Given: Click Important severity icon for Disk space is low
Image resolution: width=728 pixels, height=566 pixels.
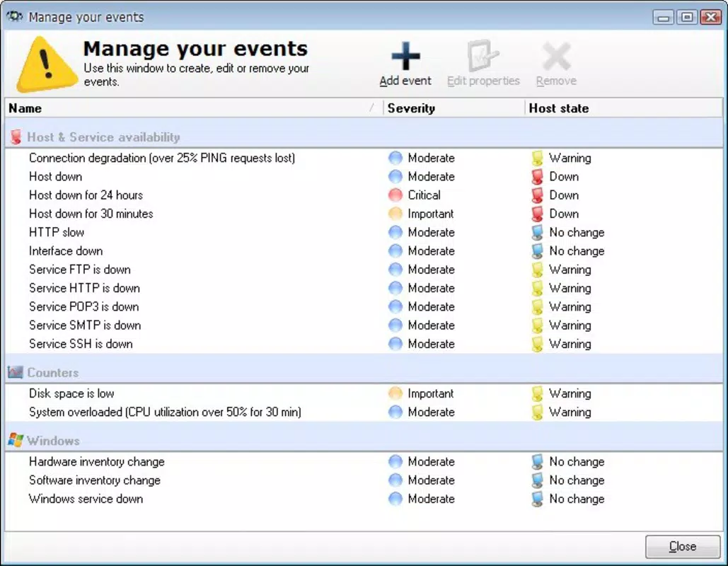Looking at the screenshot, I should (395, 393).
